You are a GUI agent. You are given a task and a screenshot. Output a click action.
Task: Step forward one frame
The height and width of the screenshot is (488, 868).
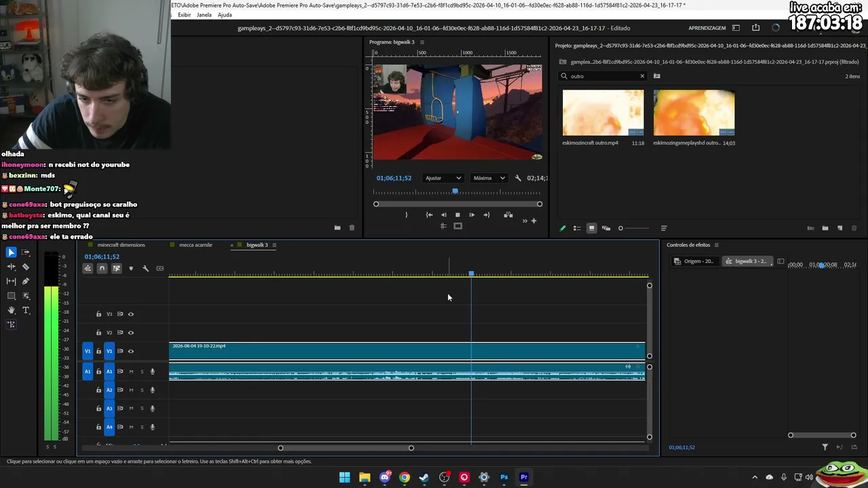click(x=472, y=215)
